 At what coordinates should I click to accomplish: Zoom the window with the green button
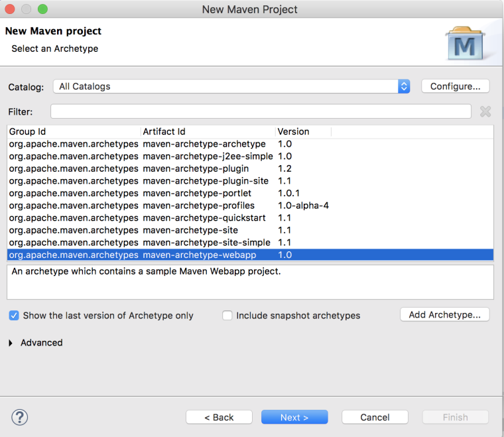click(42, 9)
